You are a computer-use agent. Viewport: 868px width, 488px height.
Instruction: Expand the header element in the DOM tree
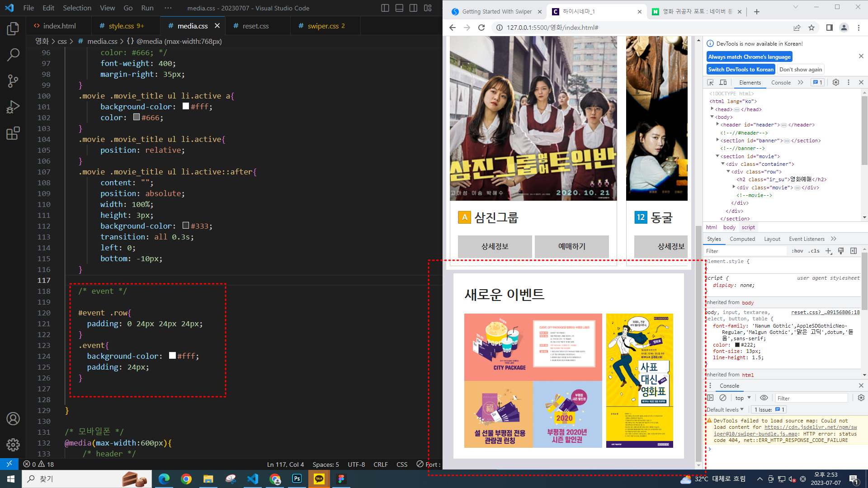tap(717, 124)
